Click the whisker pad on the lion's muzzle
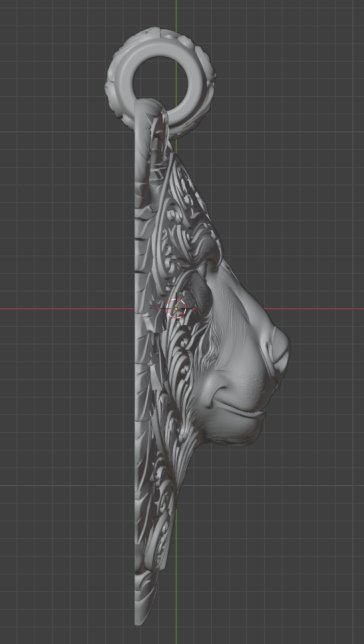Viewport: 364px width, 644px height. 251,370
